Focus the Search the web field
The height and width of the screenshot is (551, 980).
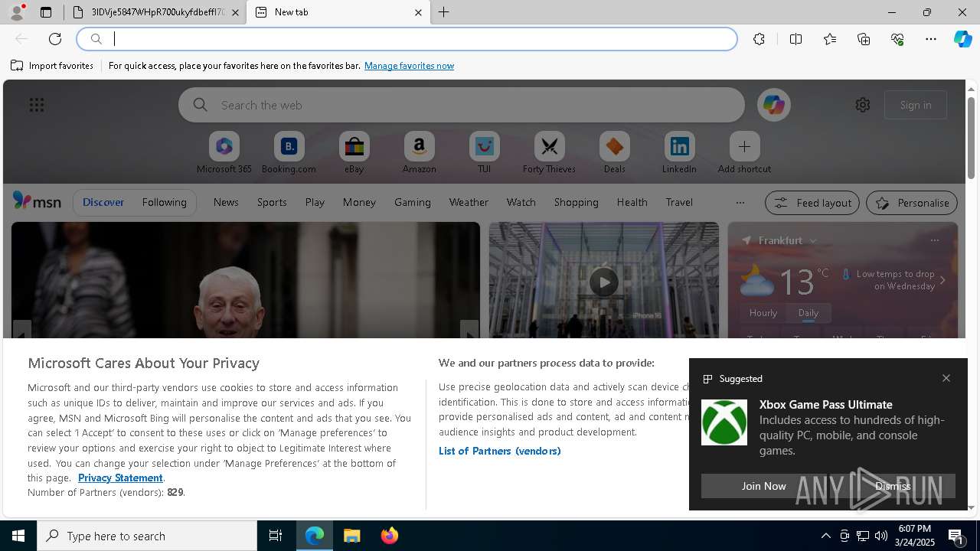point(462,105)
